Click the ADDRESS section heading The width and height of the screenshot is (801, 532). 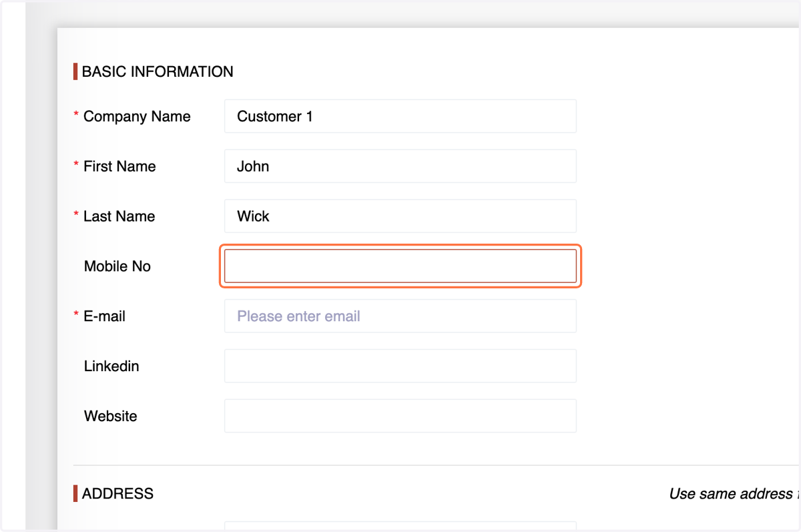(117, 494)
